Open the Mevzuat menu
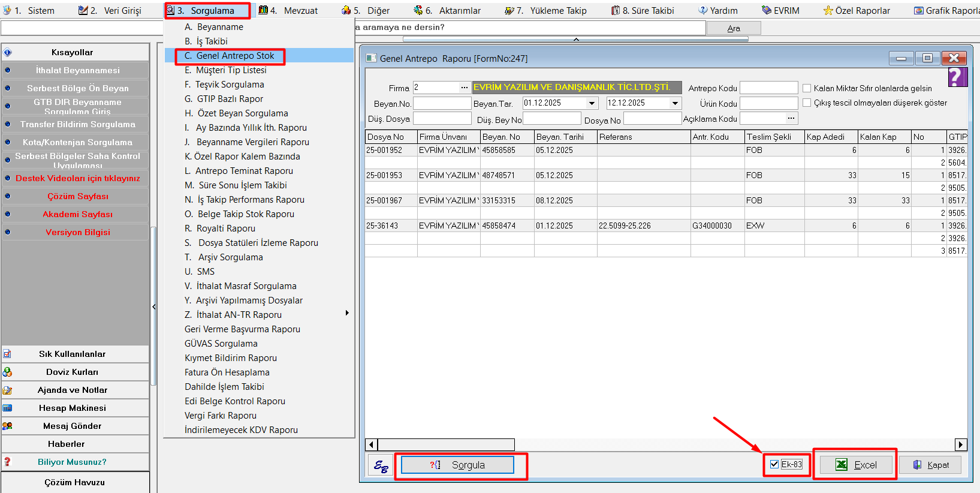The height and width of the screenshot is (493, 980). point(294,10)
